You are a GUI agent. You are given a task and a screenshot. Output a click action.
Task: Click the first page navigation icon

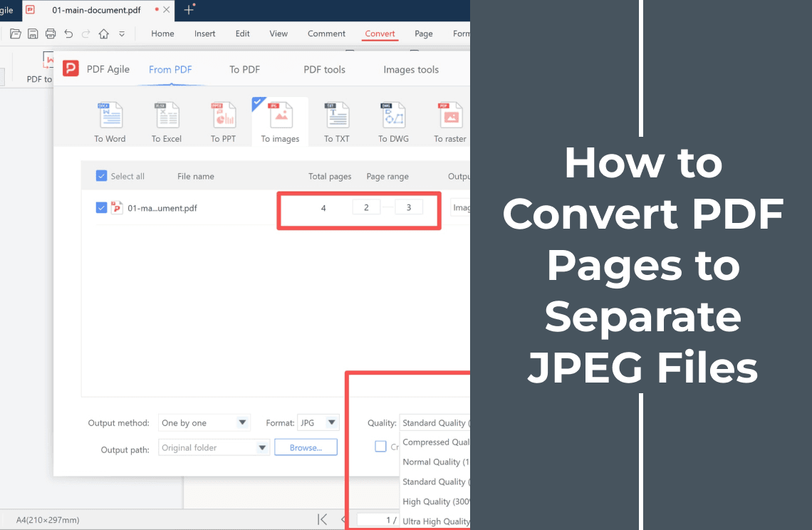pyautogui.click(x=322, y=519)
